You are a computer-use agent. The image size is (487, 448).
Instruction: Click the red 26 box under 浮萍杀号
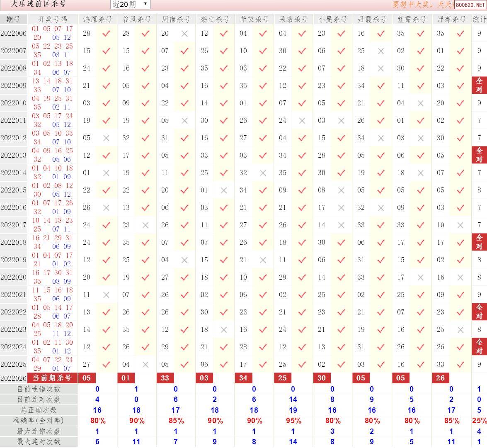point(440,378)
